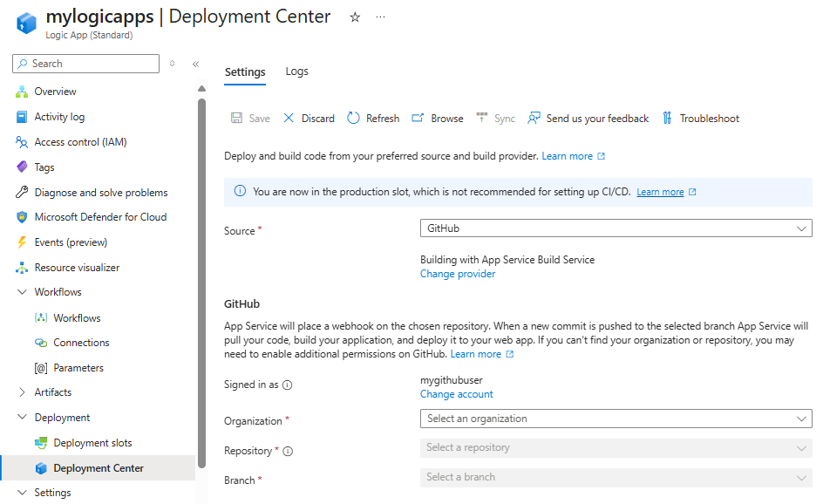
Task: Click the Browse external window icon
Action: [418, 118]
